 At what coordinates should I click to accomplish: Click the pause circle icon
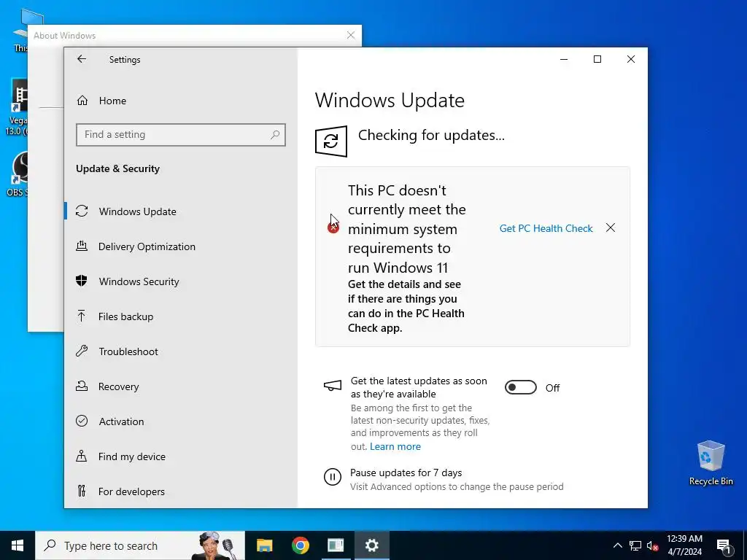(x=333, y=477)
